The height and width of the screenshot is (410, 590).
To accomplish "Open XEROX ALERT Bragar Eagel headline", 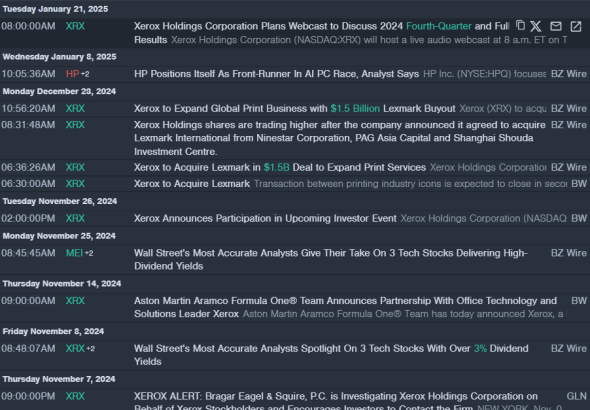I will [336, 400].
